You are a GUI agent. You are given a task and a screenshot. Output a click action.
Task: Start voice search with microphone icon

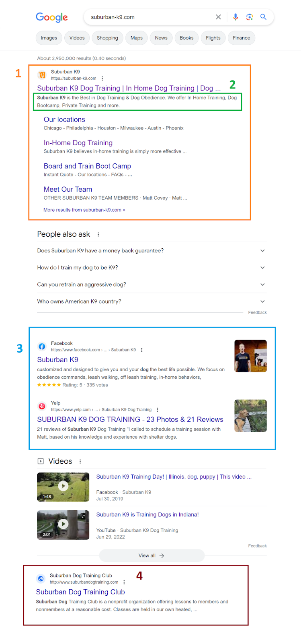pyautogui.click(x=235, y=17)
